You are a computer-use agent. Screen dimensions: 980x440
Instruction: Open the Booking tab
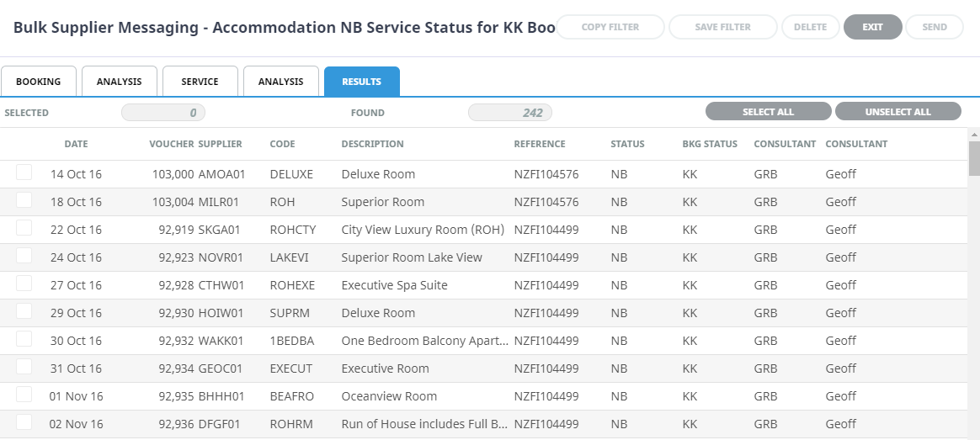tap(38, 82)
